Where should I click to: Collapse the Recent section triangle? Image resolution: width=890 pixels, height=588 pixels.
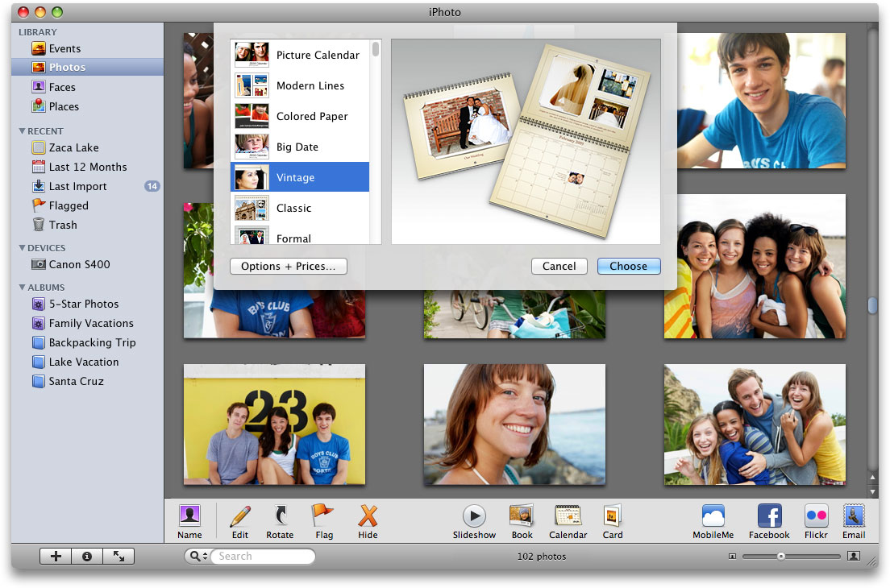pyautogui.click(x=23, y=131)
